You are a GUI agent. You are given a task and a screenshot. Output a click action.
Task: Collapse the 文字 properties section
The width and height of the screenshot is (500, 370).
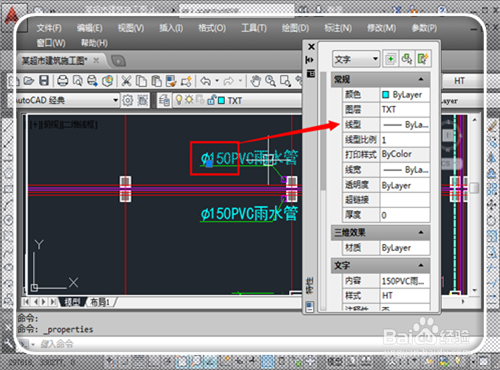(x=421, y=265)
